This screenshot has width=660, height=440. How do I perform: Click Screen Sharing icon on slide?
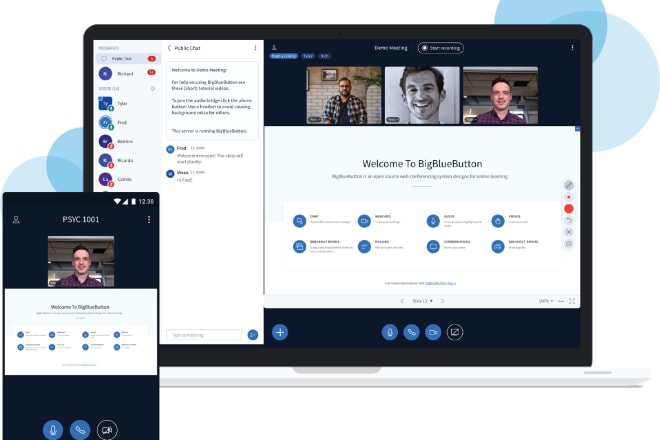tap(433, 246)
